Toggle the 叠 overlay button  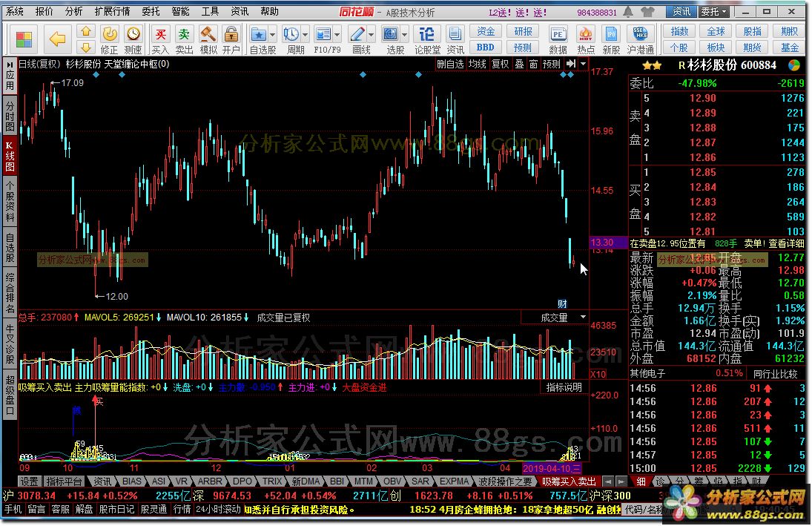(x=519, y=64)
